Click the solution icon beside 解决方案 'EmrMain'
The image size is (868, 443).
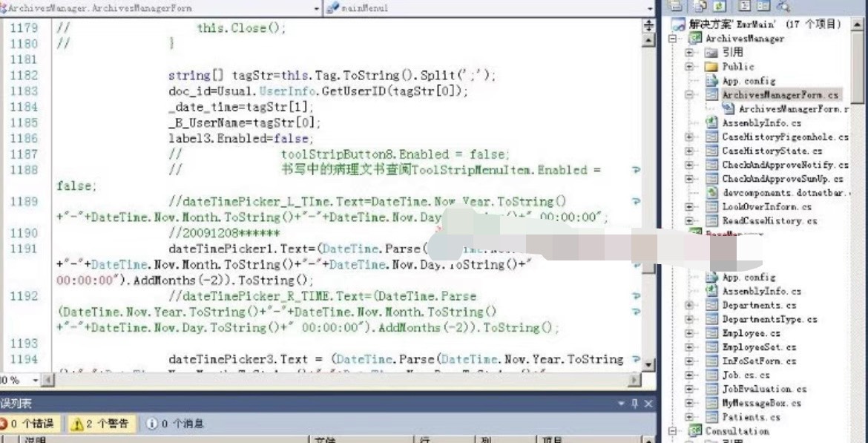click(678, 24)
